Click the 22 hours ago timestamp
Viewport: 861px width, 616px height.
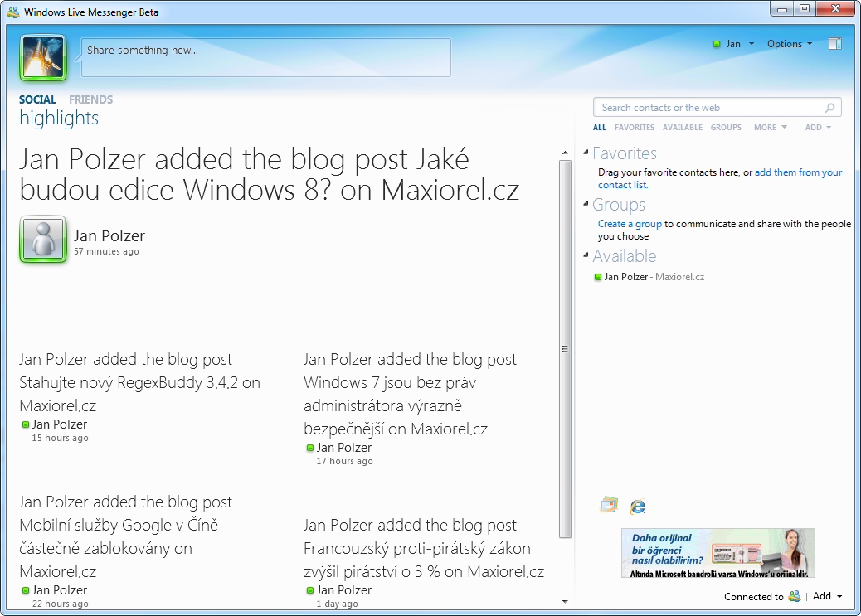point(60,604)
